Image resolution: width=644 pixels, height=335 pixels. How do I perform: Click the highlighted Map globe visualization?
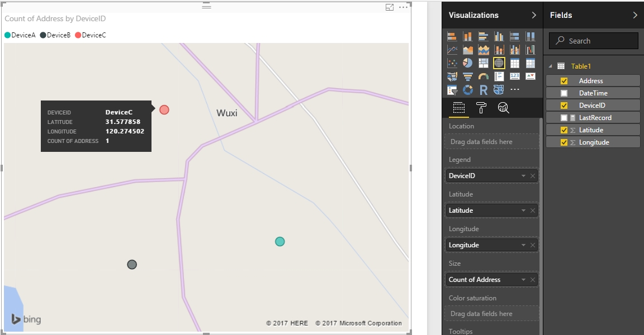499,63
